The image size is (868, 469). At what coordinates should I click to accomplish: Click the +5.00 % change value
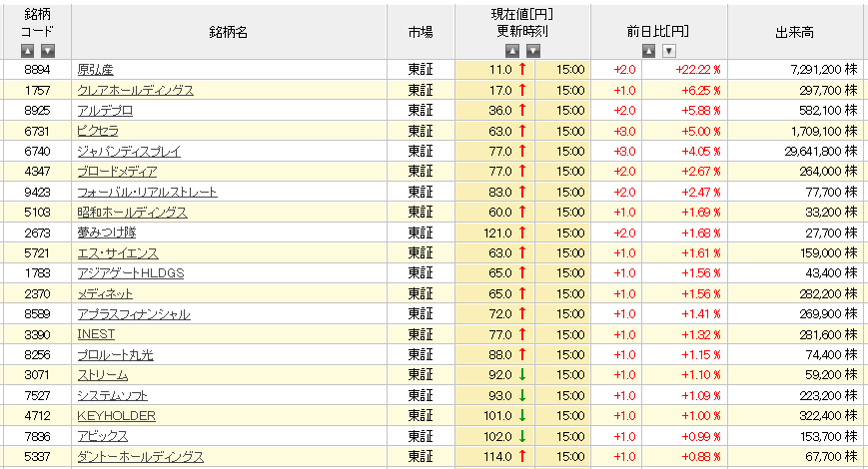click(x=701, y=131)
